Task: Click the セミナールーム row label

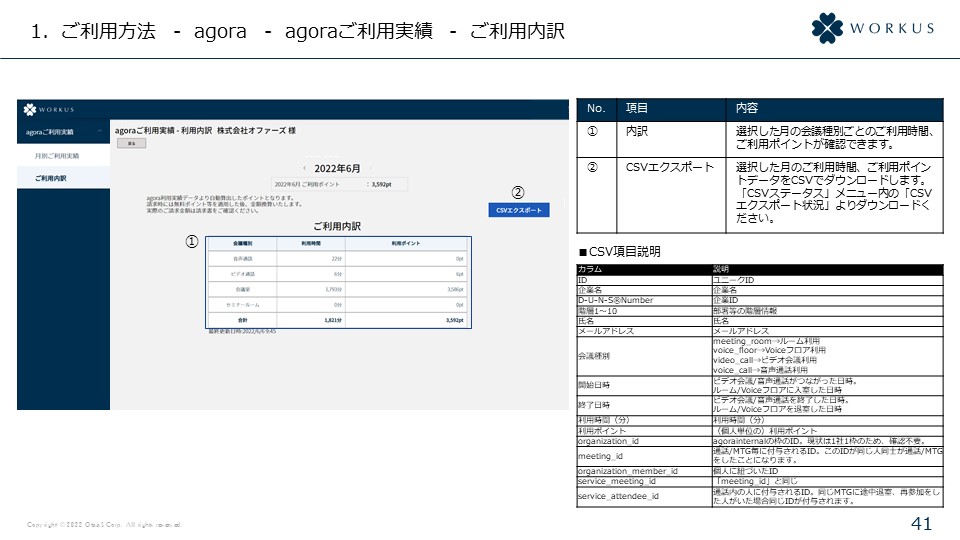Action: coord(242,305)
